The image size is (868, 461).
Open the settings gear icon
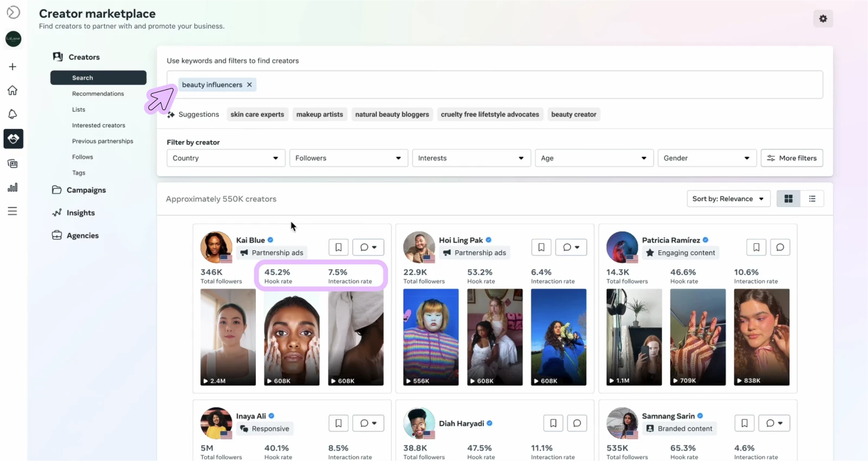pos(823,18)
